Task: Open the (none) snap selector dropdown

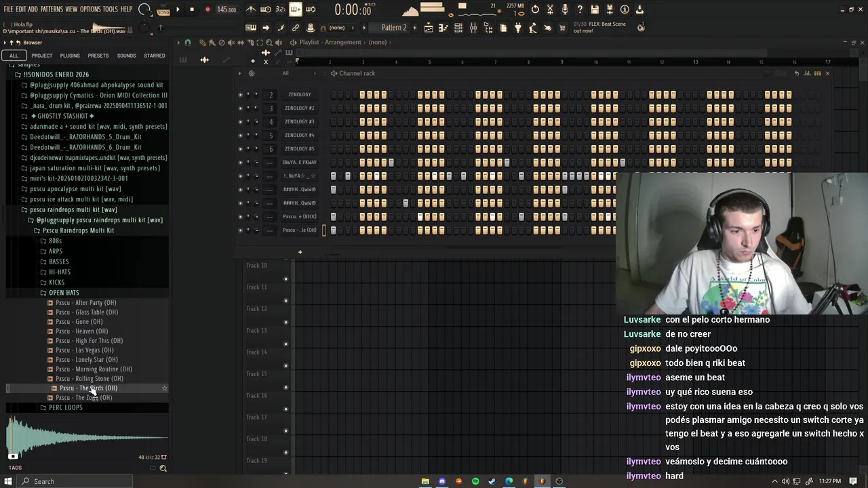Action: click(x=337, y=28)
